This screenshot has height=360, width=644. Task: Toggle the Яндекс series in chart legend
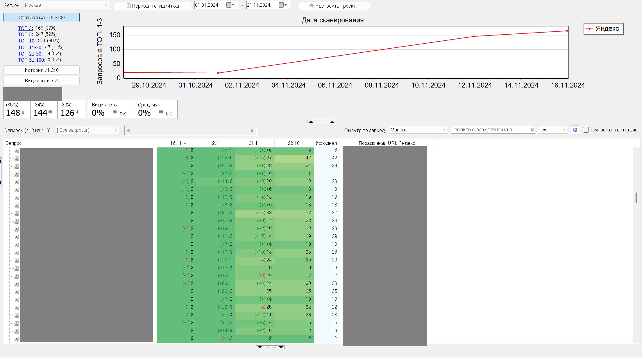[603, 29]
